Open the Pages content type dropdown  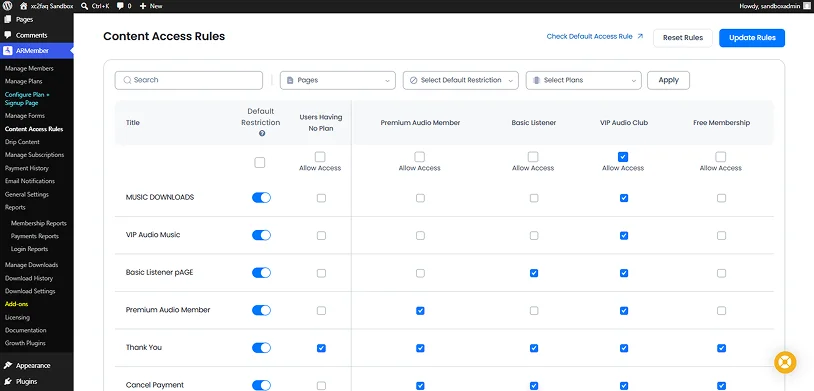click(x=337, y=80)
